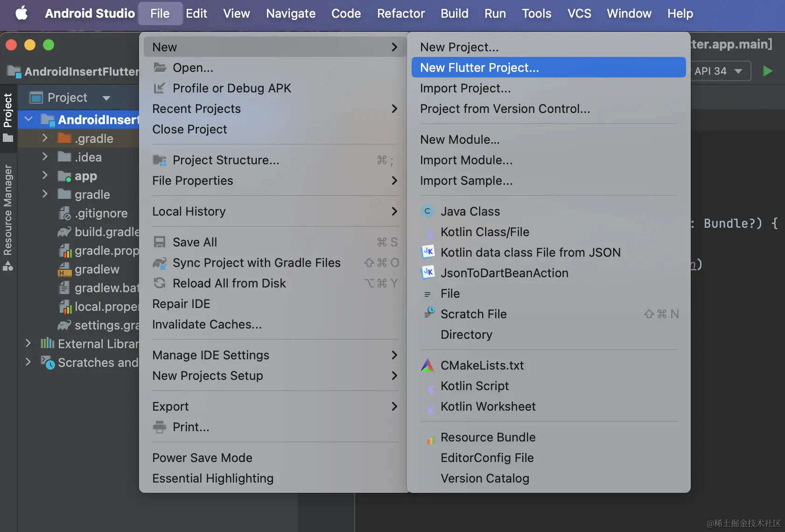Choose Profile or Debug APK
This screenshot has height=532, width=785.
(275, 88)
